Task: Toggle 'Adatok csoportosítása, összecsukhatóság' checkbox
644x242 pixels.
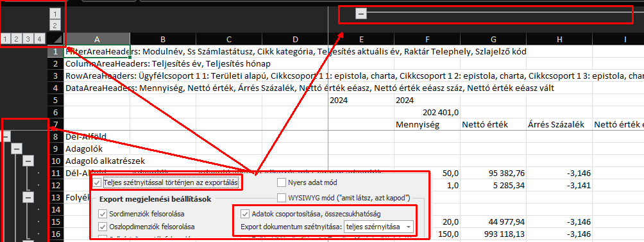Action: [246, 214]
